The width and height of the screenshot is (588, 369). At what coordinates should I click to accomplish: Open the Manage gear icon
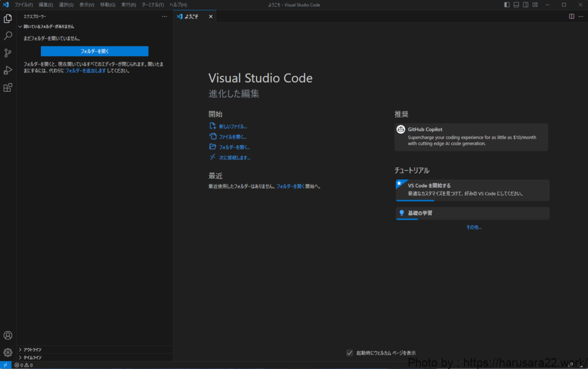[x=8, y=352]
